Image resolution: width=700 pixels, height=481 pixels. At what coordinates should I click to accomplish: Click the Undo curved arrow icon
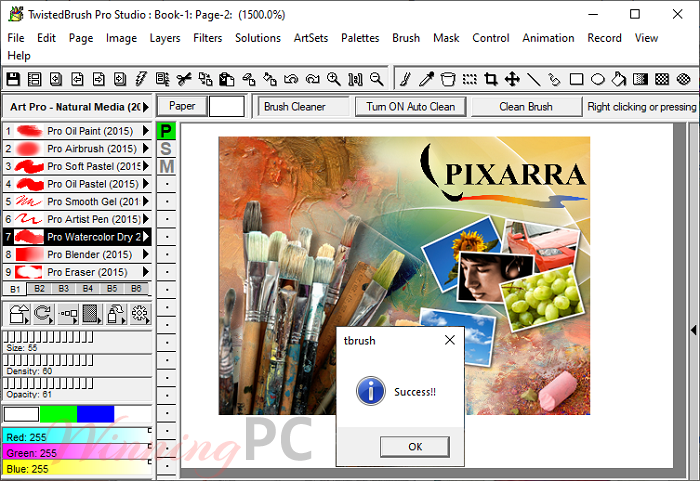tap(291, 79)
